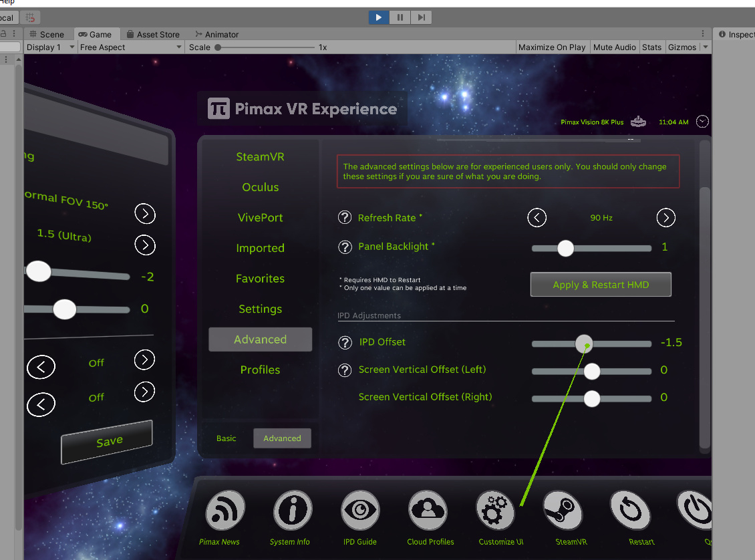The width and height of the screenshot is (755, 560).
Task: Click right arrow next to Normal FOV 150°
Action: pos(145,214)
